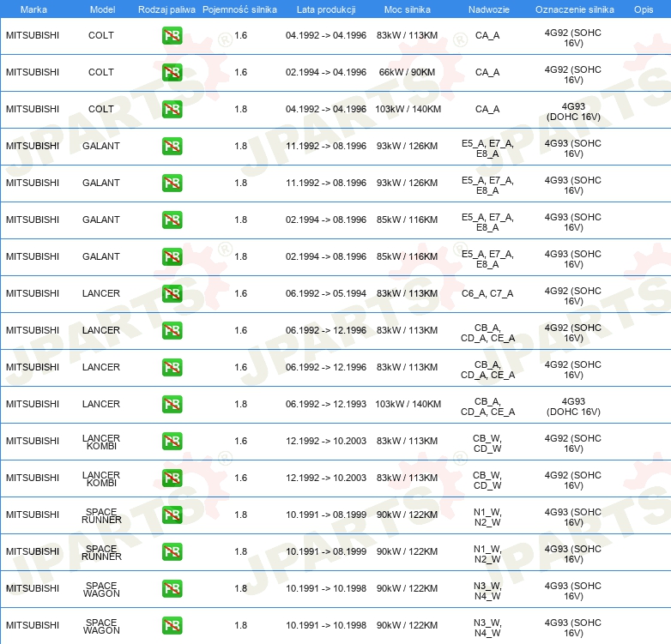Click the Moc silnika column header
The height and width of the screenshot is (644, 671).
(x=408, y=9)
